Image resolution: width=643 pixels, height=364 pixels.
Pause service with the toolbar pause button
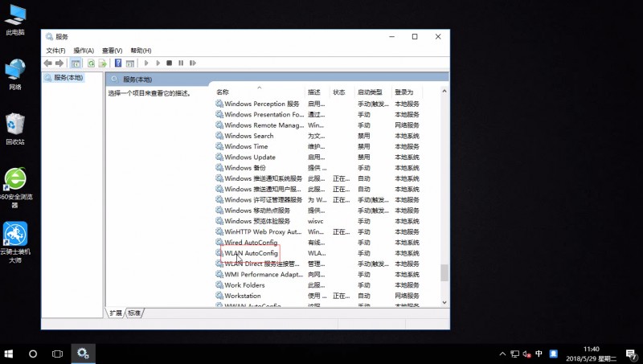tap(181, 63)
